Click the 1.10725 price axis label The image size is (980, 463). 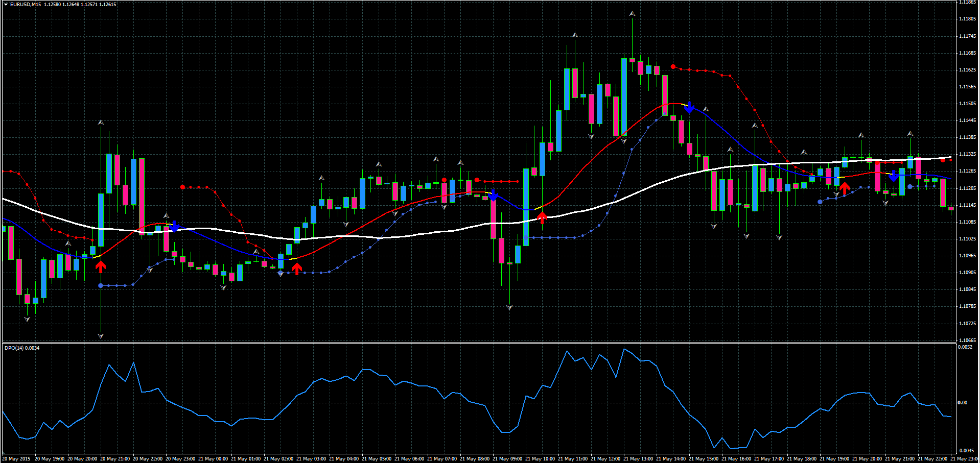[967, 324]
